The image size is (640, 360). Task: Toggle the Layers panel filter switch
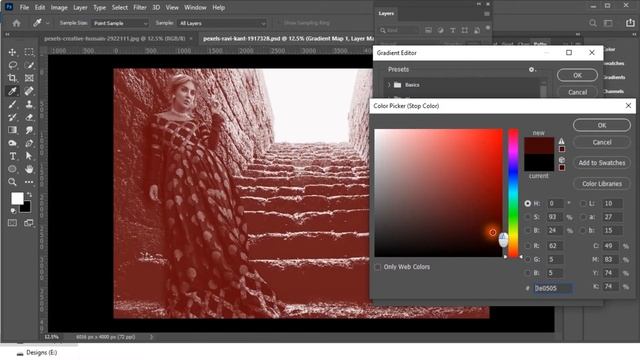488,28
